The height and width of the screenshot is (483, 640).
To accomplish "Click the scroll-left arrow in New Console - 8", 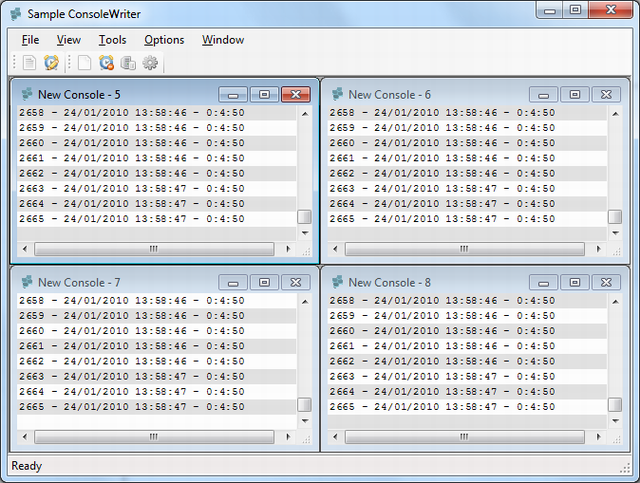I will tap(335, 437).
